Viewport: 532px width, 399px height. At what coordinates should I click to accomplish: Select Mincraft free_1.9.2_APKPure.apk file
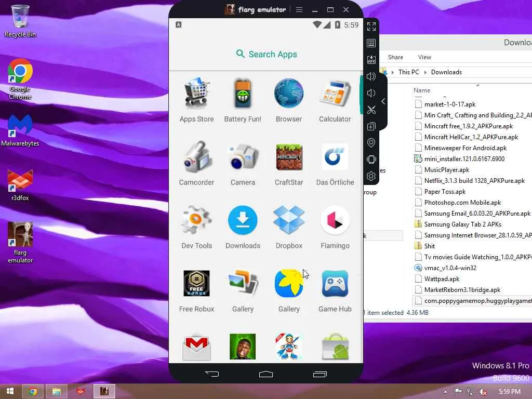[x=464, y=126]
